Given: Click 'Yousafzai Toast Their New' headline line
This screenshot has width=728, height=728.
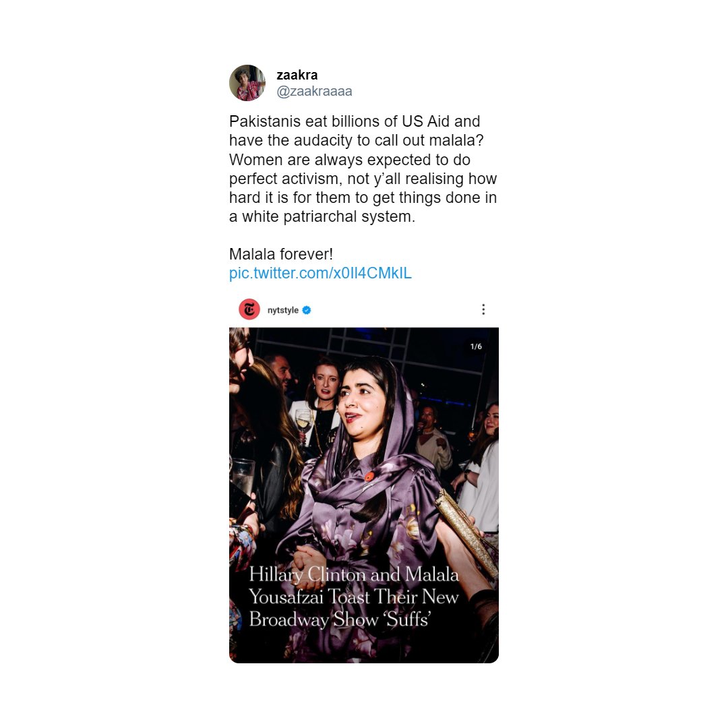Looking at the screenshot, I should click(x=354, y=597).
